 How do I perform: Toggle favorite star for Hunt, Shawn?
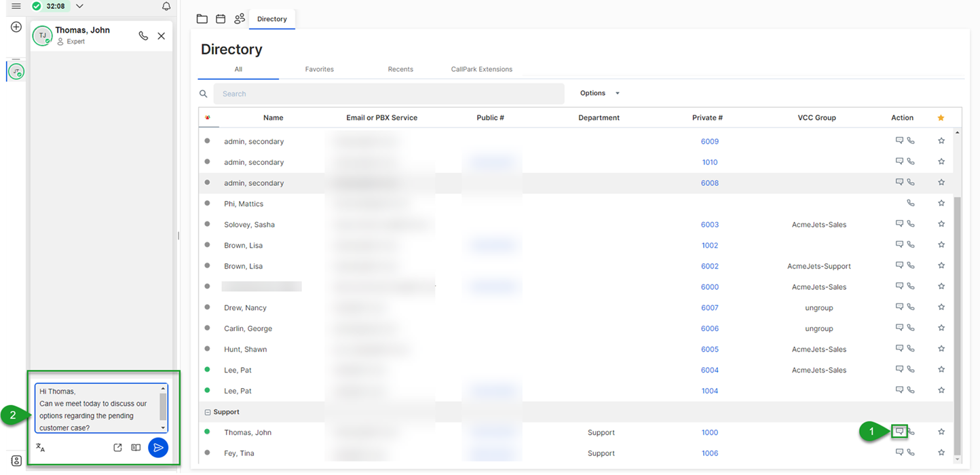941,349
